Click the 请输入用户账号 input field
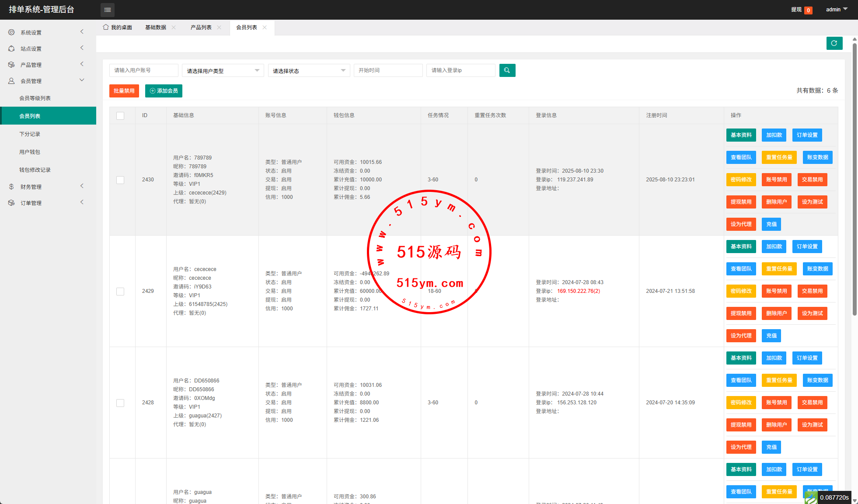Screen dimensions: 858x504 [x=143, y=70]
